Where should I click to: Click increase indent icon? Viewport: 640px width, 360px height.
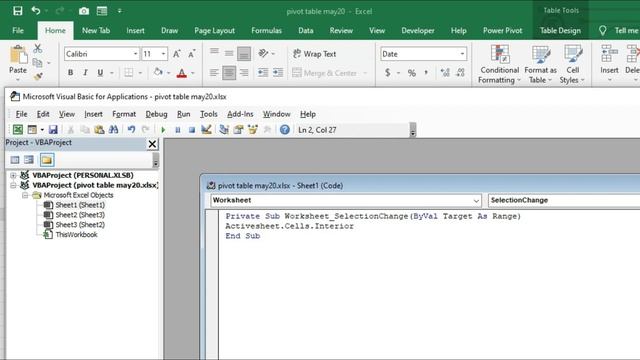tap(278, 73)
